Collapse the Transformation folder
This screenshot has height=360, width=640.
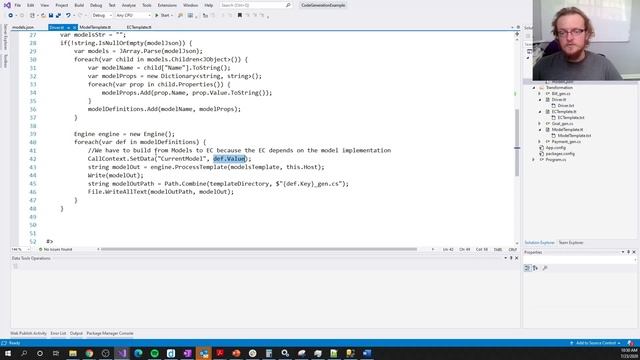533,88
